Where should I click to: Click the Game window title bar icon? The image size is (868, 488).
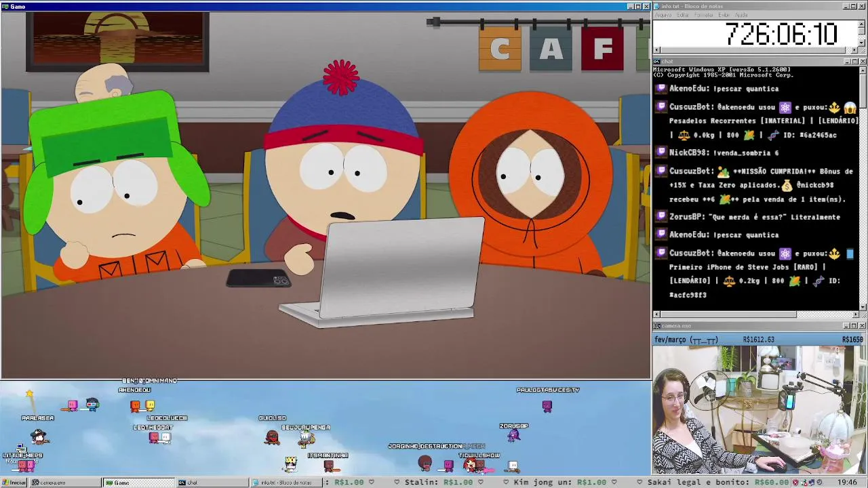(5, 7)
